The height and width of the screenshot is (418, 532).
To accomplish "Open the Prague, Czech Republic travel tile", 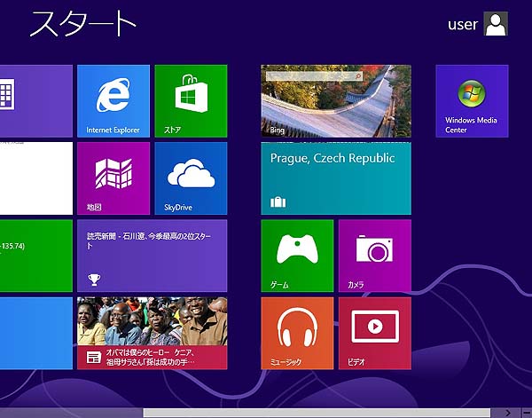I will pyautogui.click(x=336, y=178).
